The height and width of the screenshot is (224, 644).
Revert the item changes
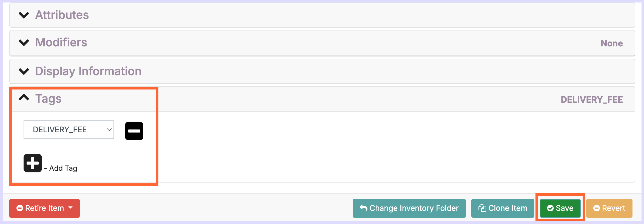(609, 208)
